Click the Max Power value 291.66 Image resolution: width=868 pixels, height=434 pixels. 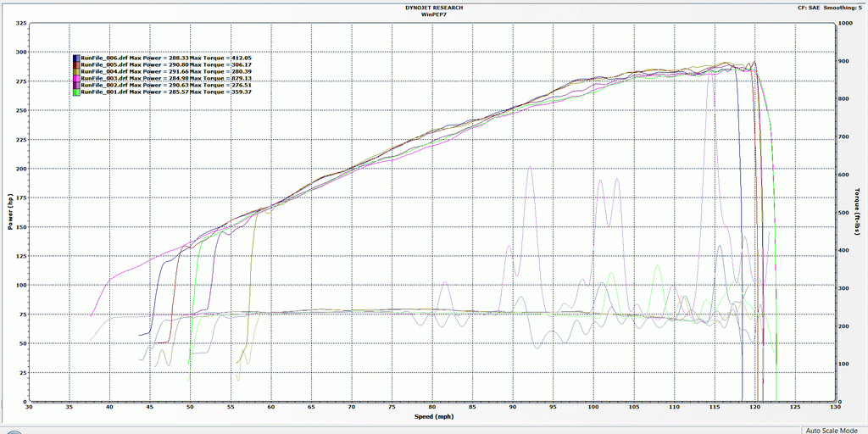(179, 71)
